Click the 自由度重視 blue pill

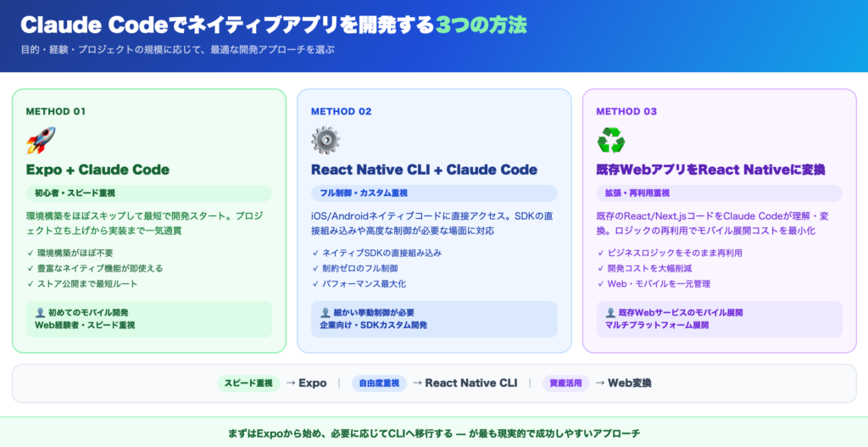pyautogui.click(x=378, y=383)
